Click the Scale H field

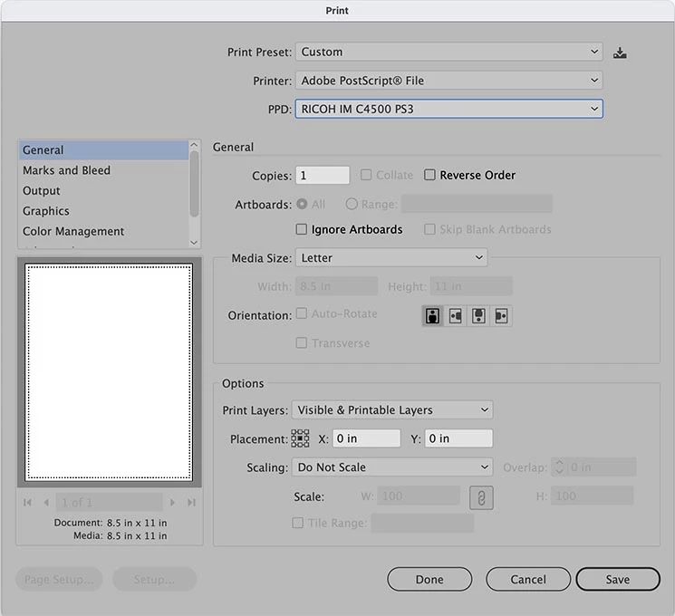coord(592,496)
